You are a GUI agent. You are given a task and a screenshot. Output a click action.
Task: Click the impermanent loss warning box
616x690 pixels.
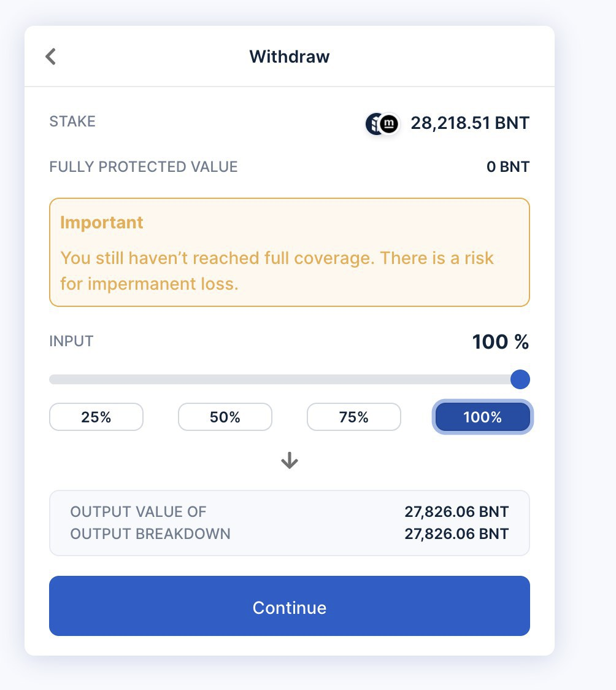[x=289, y=252]
